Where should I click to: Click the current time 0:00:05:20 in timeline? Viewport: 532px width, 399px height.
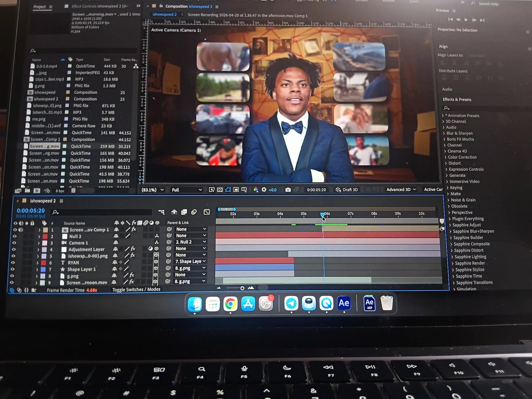point(31,211)
